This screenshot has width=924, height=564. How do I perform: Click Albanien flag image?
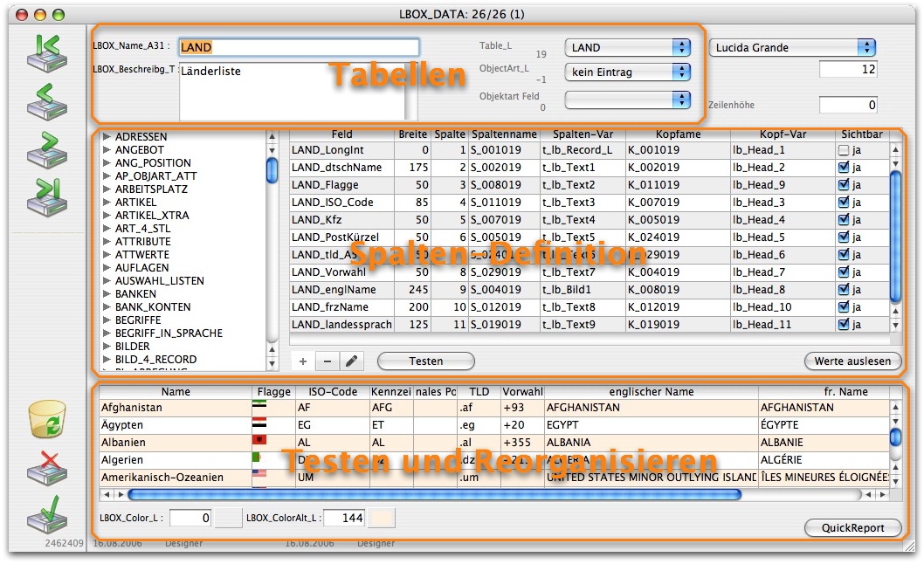pyautogui.click(x=259, y=440)
